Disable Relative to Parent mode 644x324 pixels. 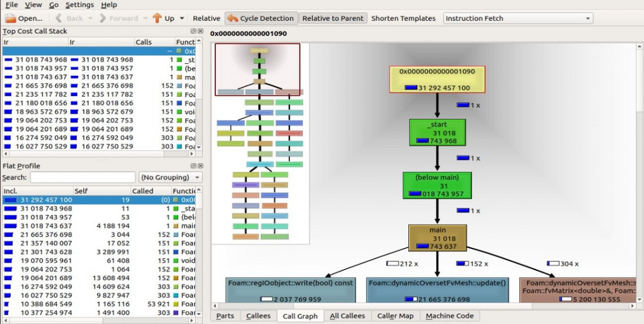click(333, 19)
